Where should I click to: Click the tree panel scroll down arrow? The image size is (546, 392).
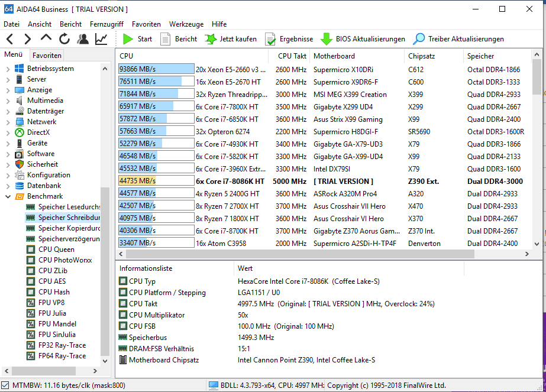tap(105, 361)
